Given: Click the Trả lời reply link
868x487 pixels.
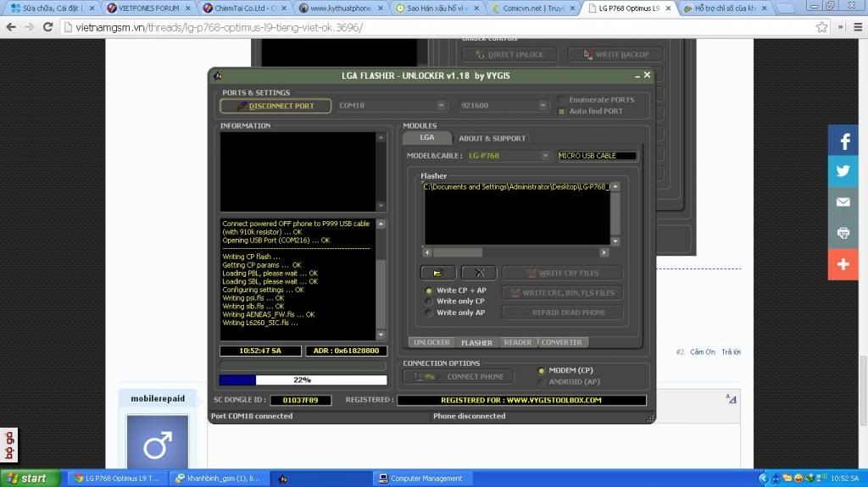Looking at the screenshot, I should point(731,352).
